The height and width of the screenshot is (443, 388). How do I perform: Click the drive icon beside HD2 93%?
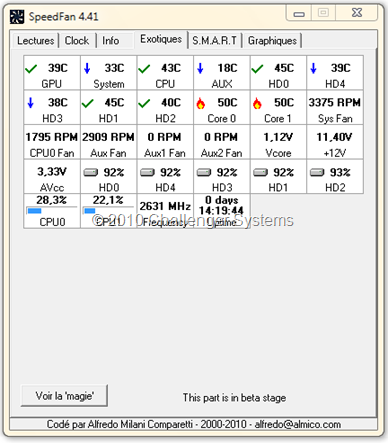(317, 172)
